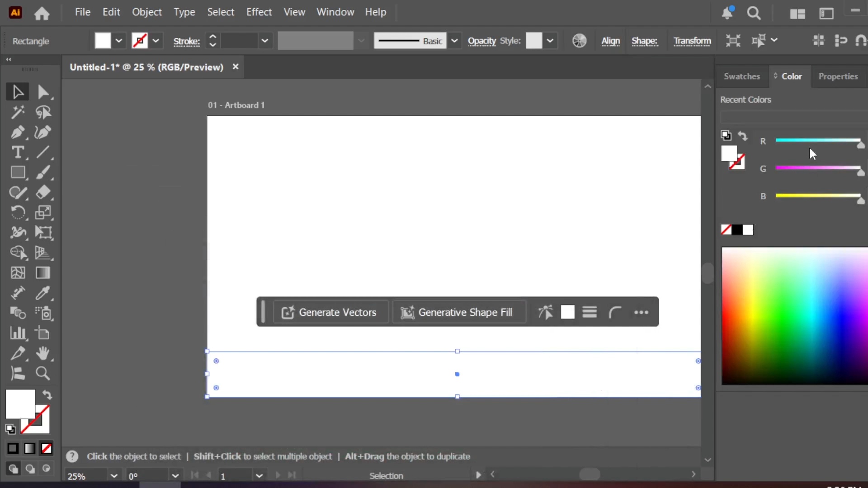The width and height of the screenshot is (868, 488).
Task: Open the Transform panel link
Action: click(x=692, y=41)
